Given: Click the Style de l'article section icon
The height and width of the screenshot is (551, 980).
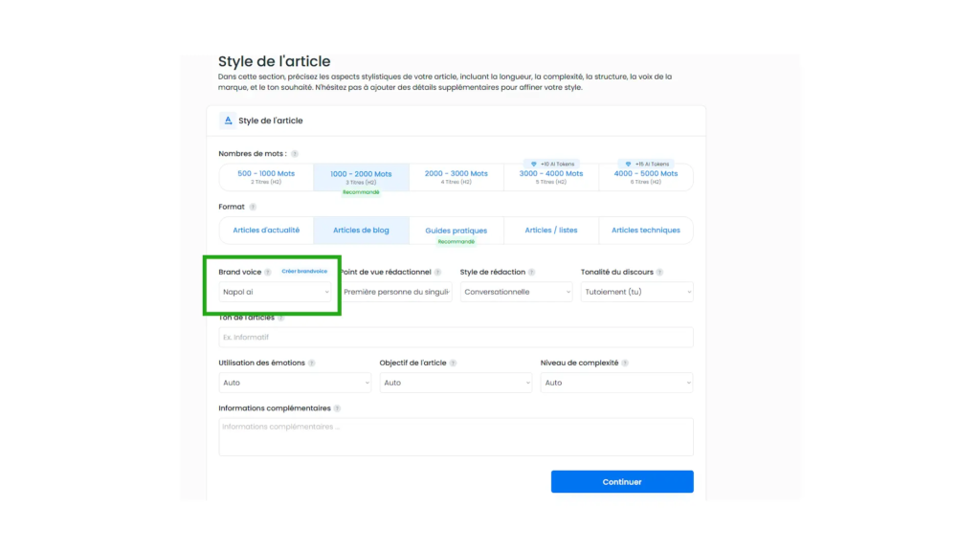Looking at the screenshot, I should [x=228, y=121].
